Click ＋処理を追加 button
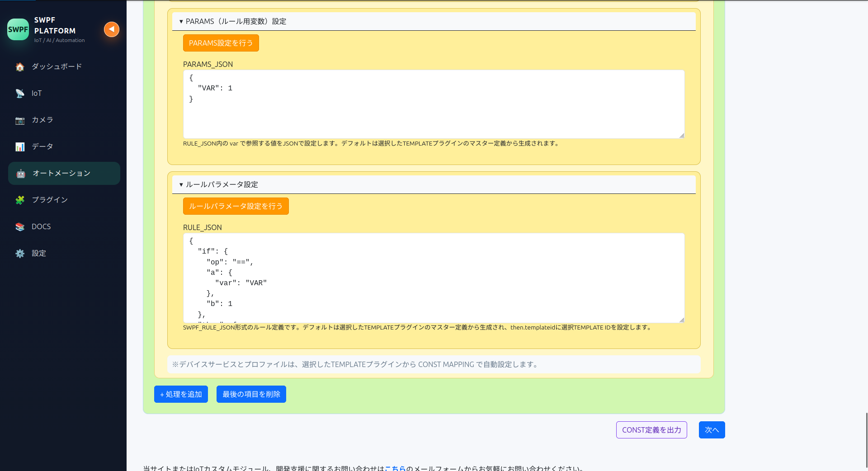 (181, 394)
